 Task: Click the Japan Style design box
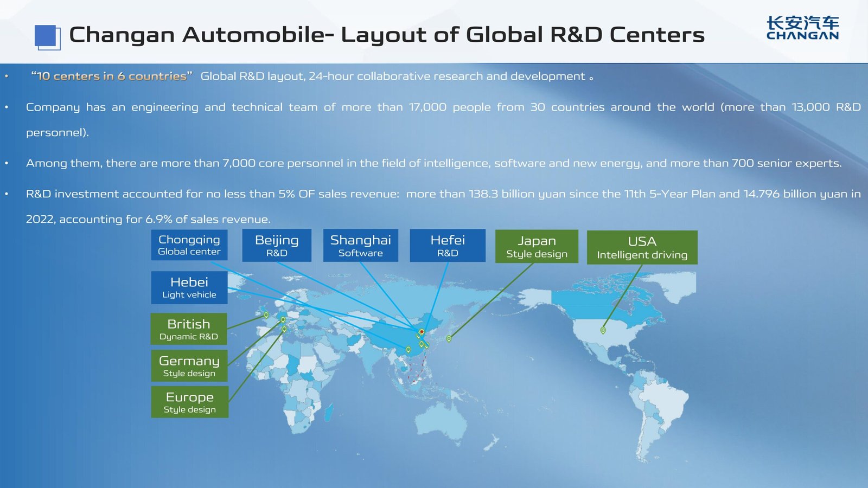(537, 247)
